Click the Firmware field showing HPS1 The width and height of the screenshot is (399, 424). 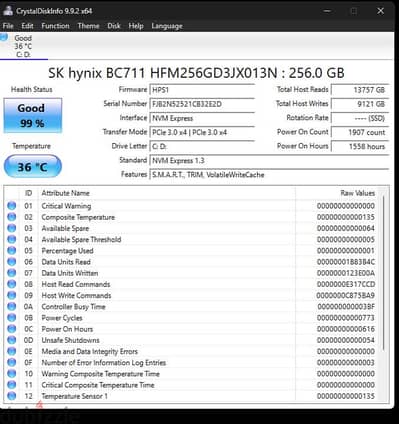(202, 90)
